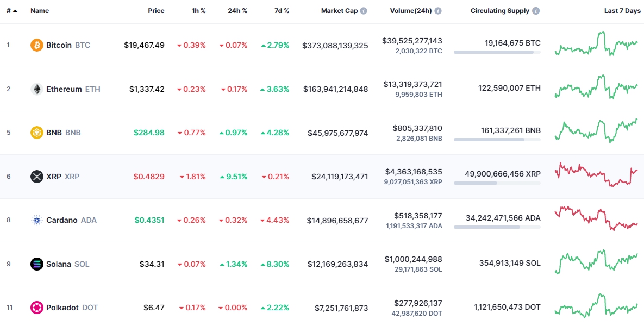Image resolution: width=644 pixels, height=326 pixels.
Task: Click Solana's volume $1,000,244,988
Action: click(x=414, y=259)
